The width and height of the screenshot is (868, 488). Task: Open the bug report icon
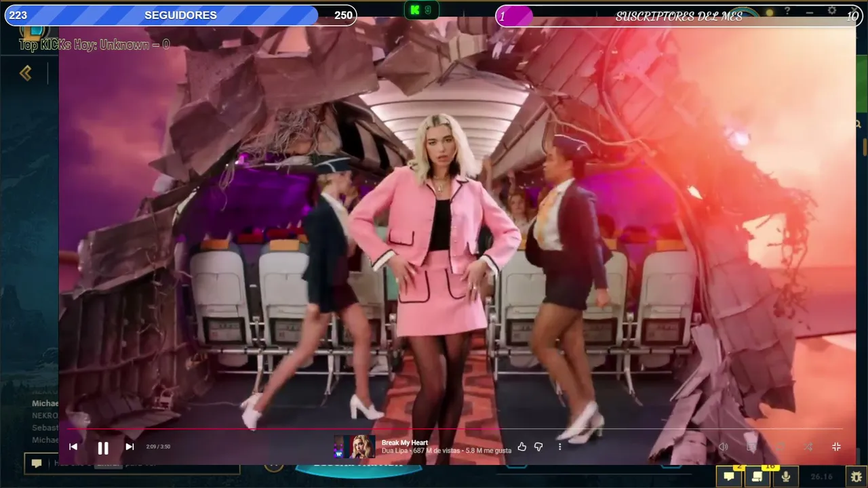point(856,476)
